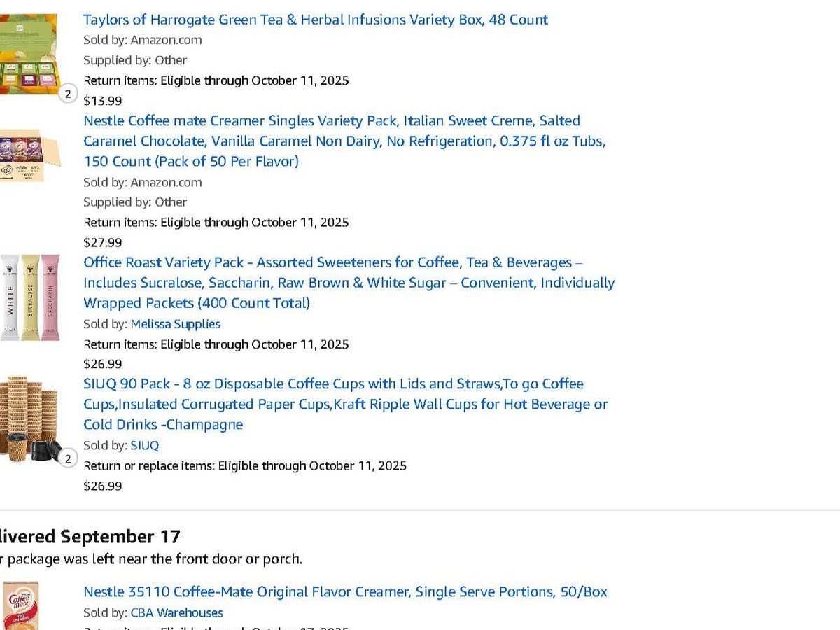Image resolution: width=840 pixels, height=630 pixels.
Task: Click return eligibility text for SIUQ cups
Action: 245,465
